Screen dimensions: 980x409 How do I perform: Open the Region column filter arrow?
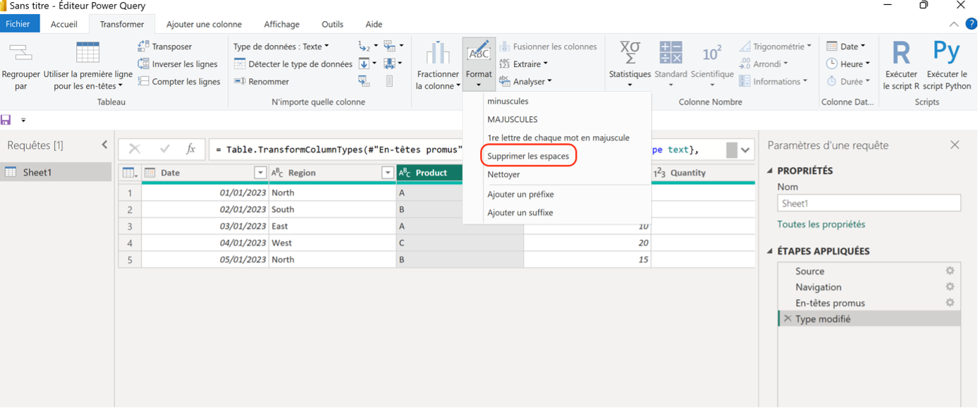pyautogui.click(x=387, y=173)
